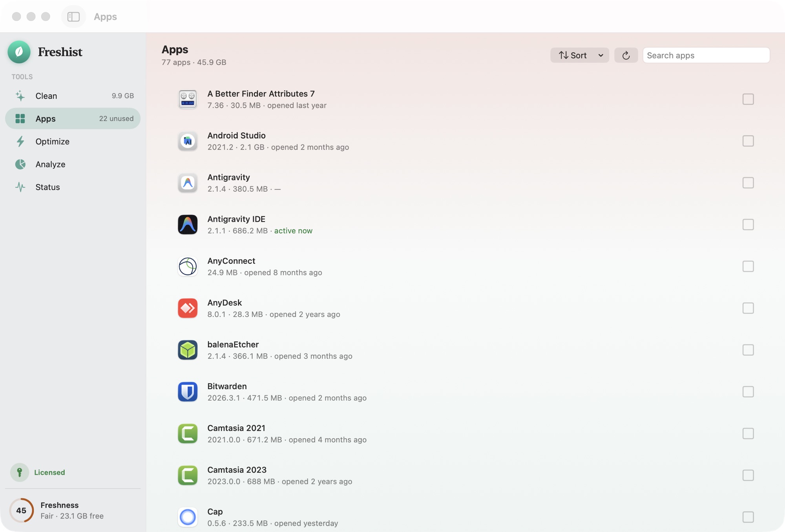This screenshot has width=785, height=532.
Task: Click the Bitwarden shield icon
Action: point(188,392)
